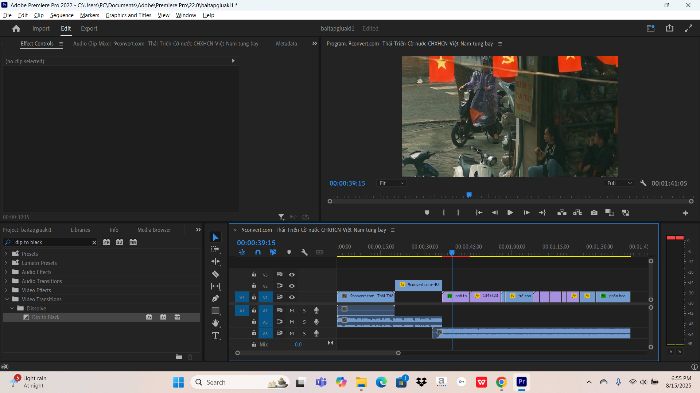Click the Lift button
The image size is (700, 393).
562,213
